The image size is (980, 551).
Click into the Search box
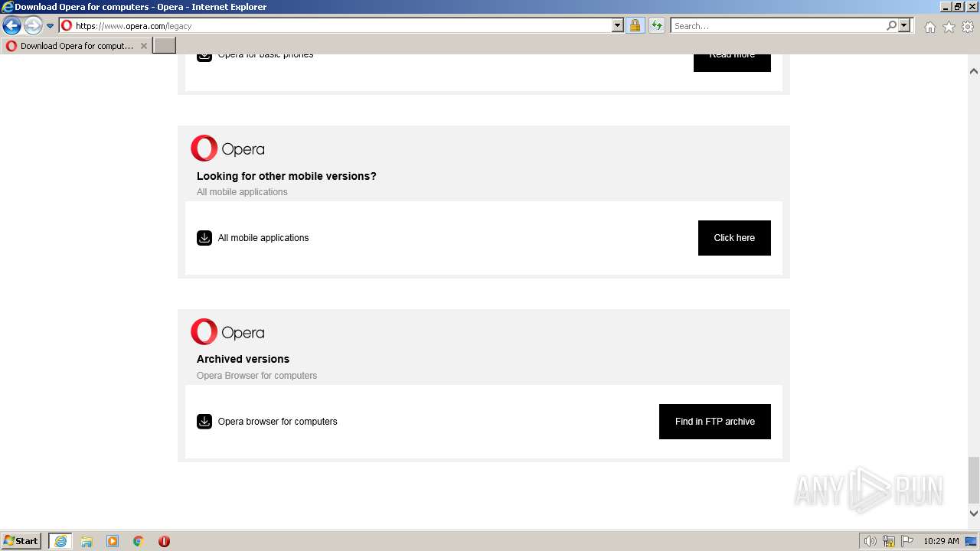(x=778, y=25)
